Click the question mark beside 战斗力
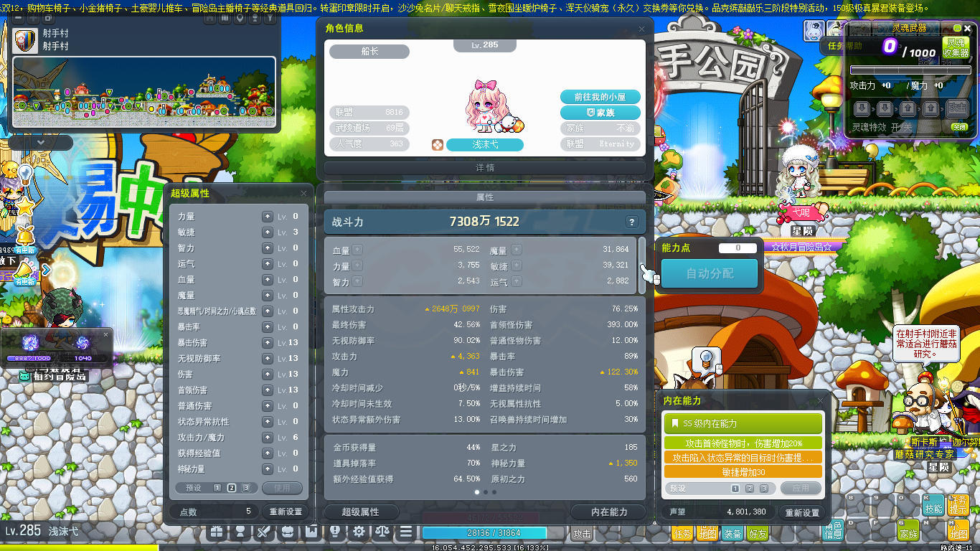The width and height of the screenshot is (980, 551). tap(631, 222)
